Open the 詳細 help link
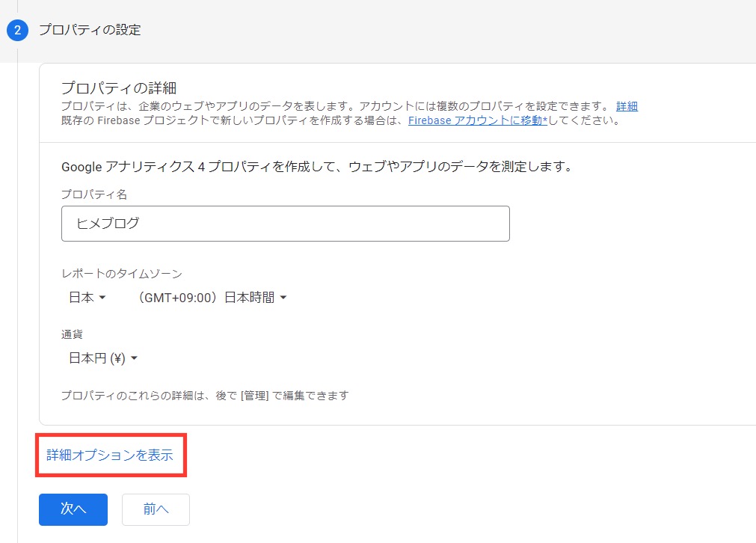The height and width of the screenshot is (543, 756). 627,105
